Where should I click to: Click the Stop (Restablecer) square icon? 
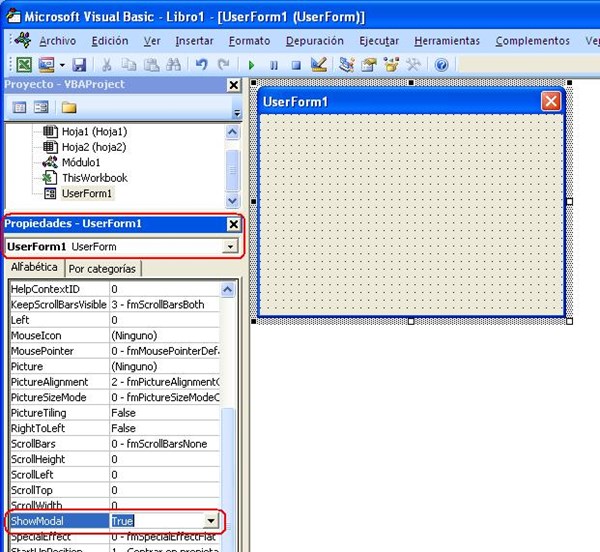pos(296,65)
